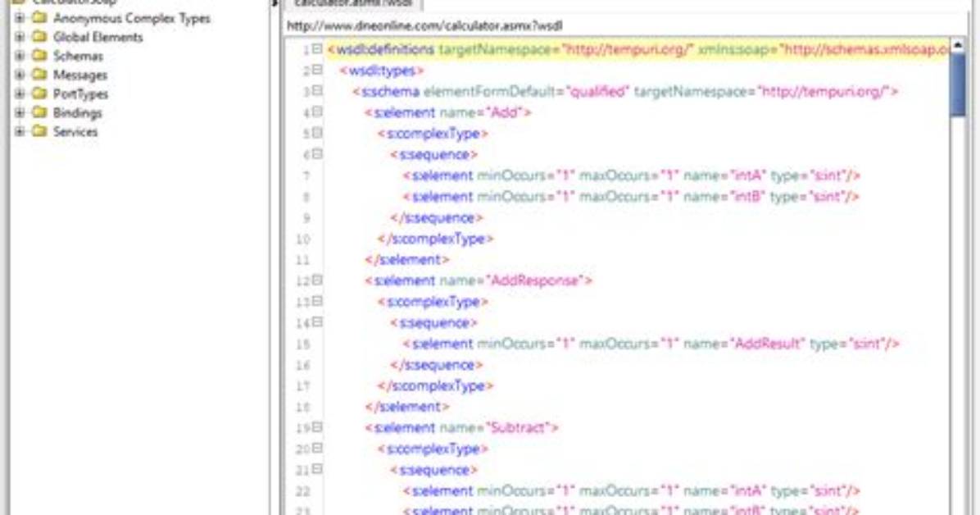The image size is (980, 515).
Task: Click the Services folder icon
Action: click(x=39, y=131)
